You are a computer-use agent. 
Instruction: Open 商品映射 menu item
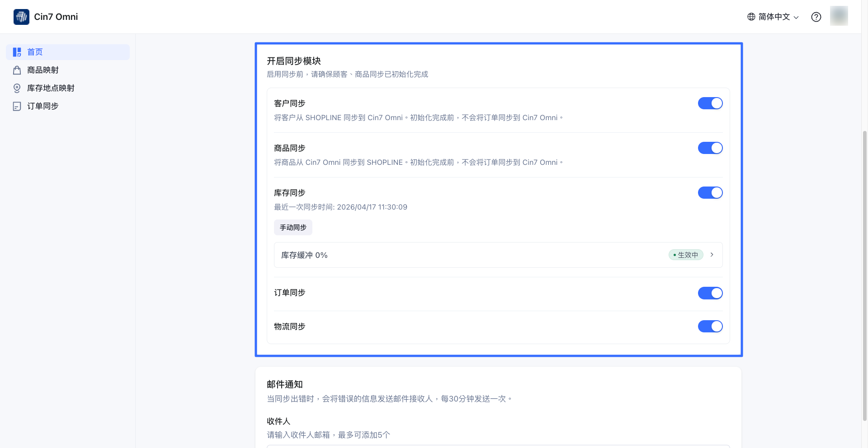pyautogui.click(x=68, y=70)
